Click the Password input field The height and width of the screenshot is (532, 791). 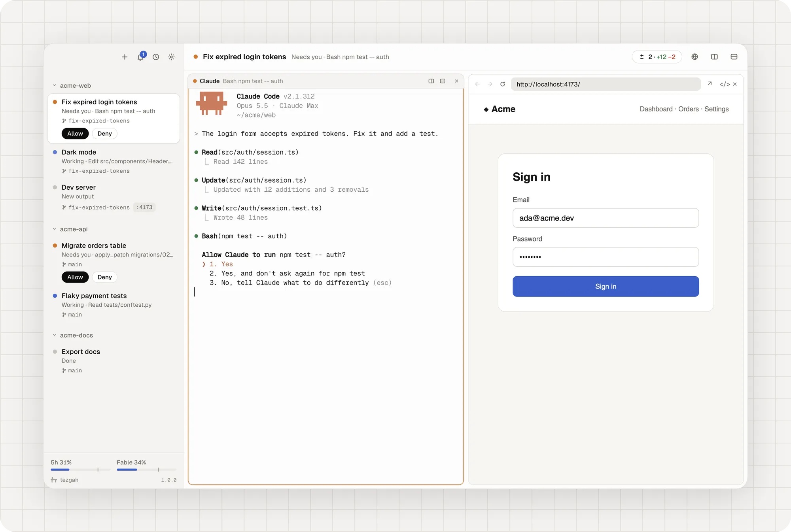606,257
